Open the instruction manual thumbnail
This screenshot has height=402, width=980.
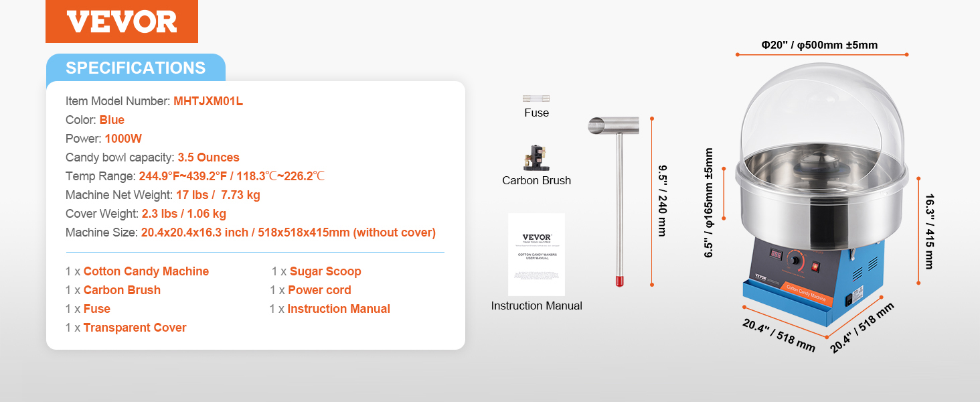coord(536,255)
